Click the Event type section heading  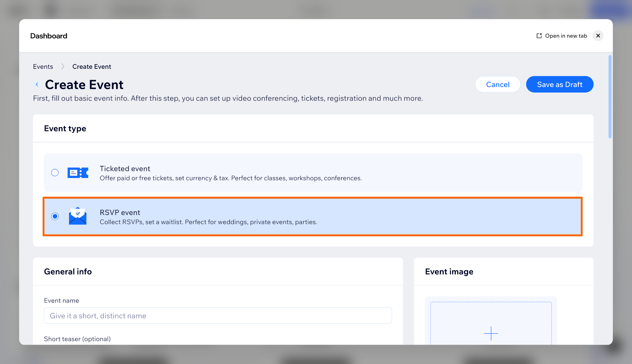[65, 128]
